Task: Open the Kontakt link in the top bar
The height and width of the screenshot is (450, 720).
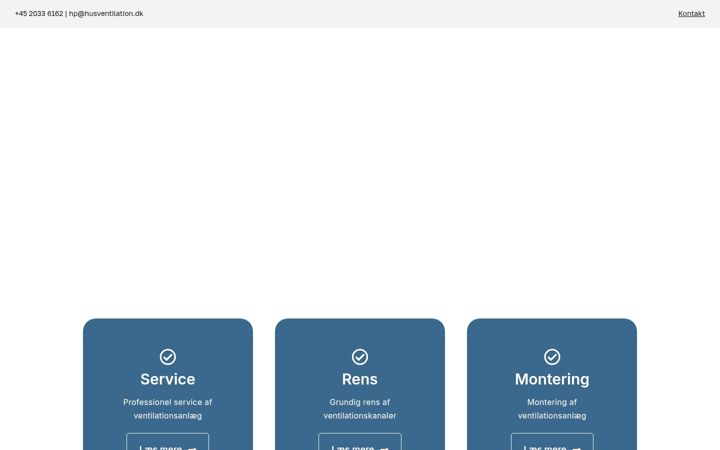Action: 691,13
